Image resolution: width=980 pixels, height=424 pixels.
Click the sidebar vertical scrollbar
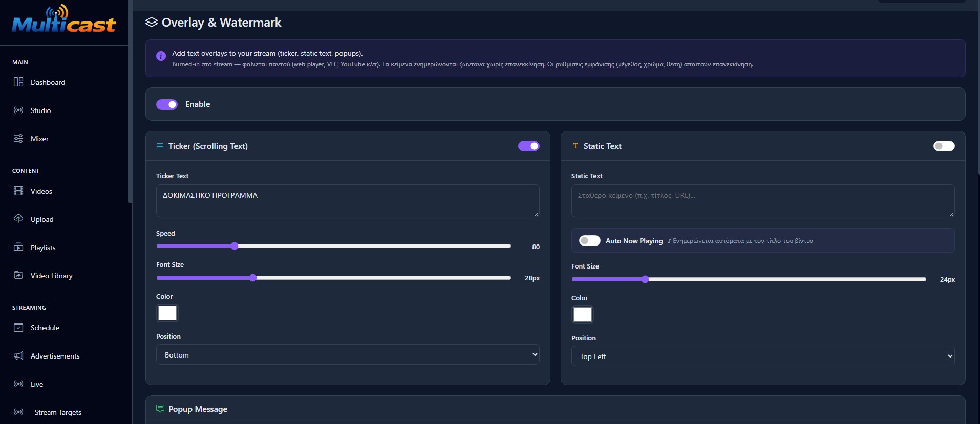pyautogui.click(x=130, y=102)
